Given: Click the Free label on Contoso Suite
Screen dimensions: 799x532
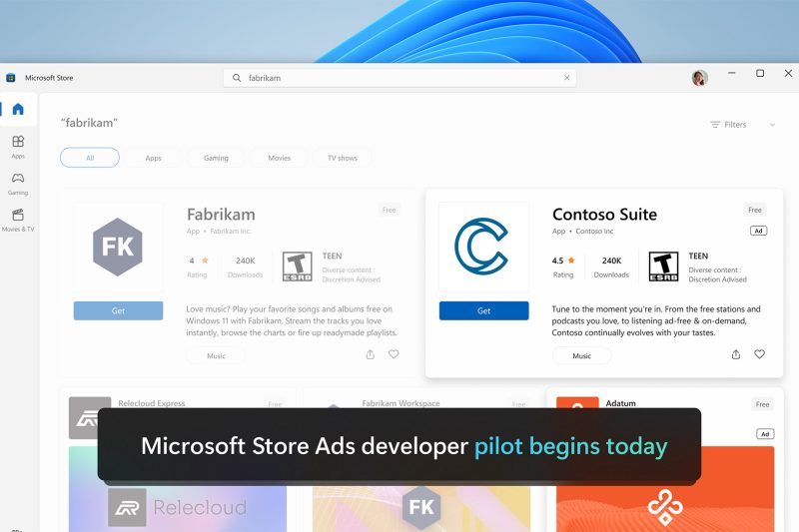Looking at the screenshot, I should 755,210.
